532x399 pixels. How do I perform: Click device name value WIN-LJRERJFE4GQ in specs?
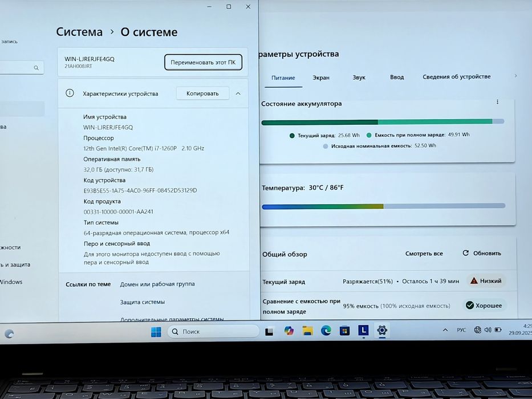pyautogui.click(x=108, y=127)
